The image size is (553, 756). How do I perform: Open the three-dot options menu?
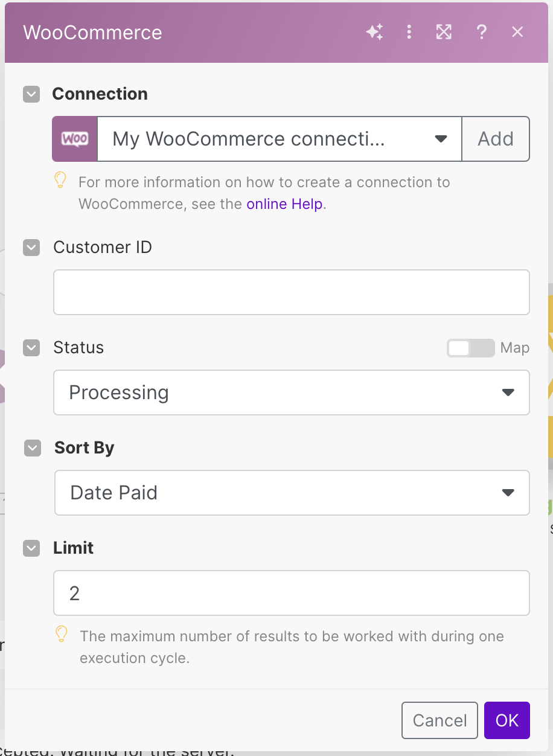pos(409,32)
